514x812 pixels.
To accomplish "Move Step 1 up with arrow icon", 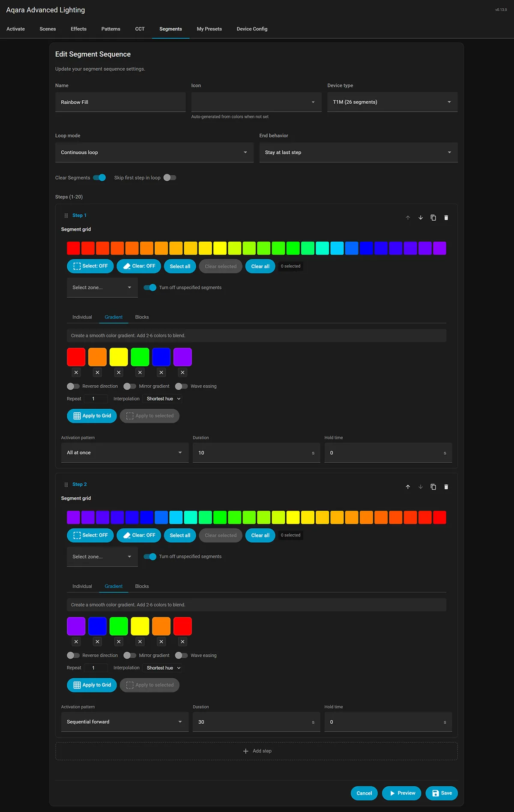I will (408, 218).
